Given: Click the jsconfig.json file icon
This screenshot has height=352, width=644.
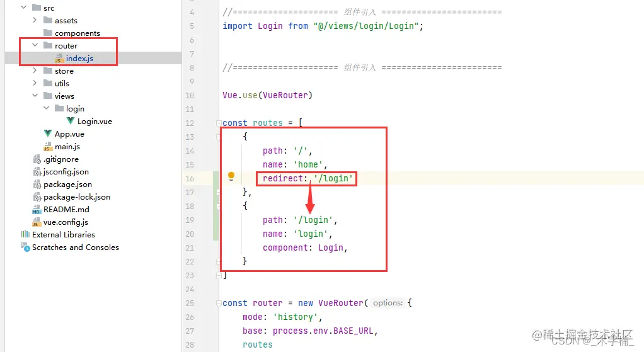Looking at the screenshot, I should 37,171.
